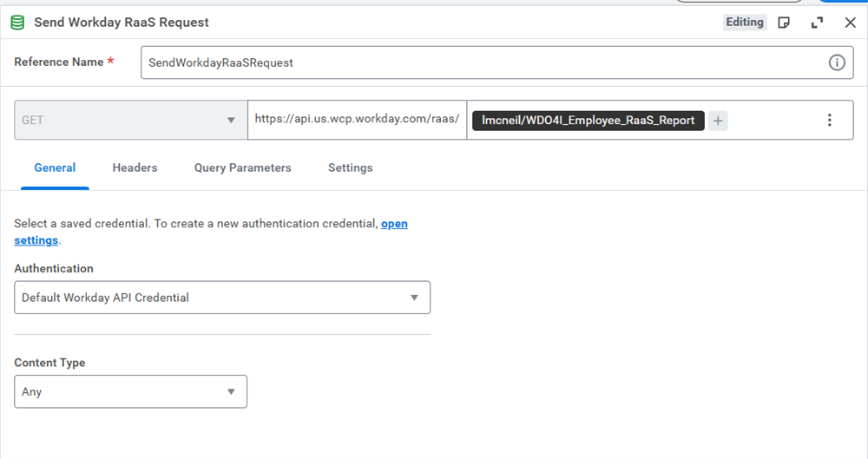
Task: Switch to the General tab
Action: click(55, 167)
